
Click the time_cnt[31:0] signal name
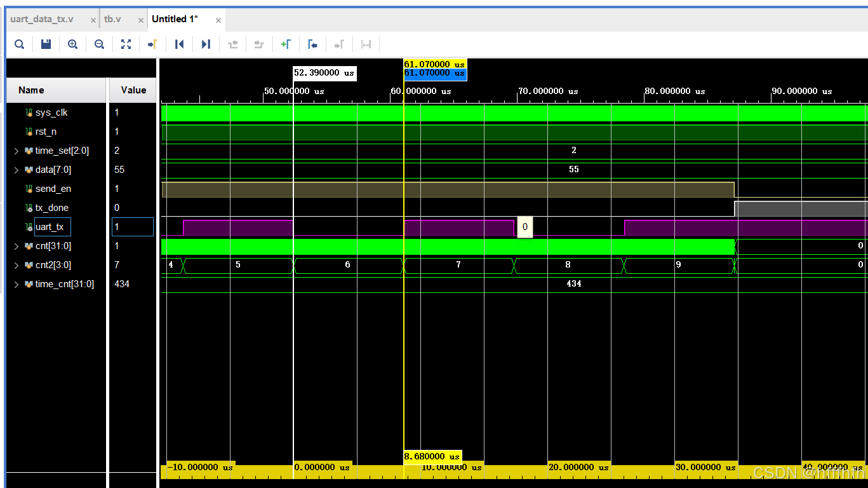pos(65,284)
